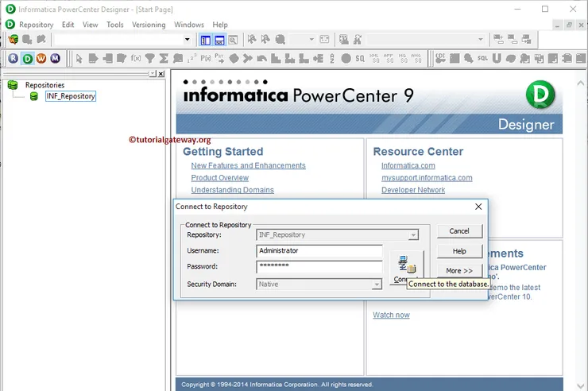Click the Help button in dialog
The image size is (588, 391).
click(x=459, y=251)
